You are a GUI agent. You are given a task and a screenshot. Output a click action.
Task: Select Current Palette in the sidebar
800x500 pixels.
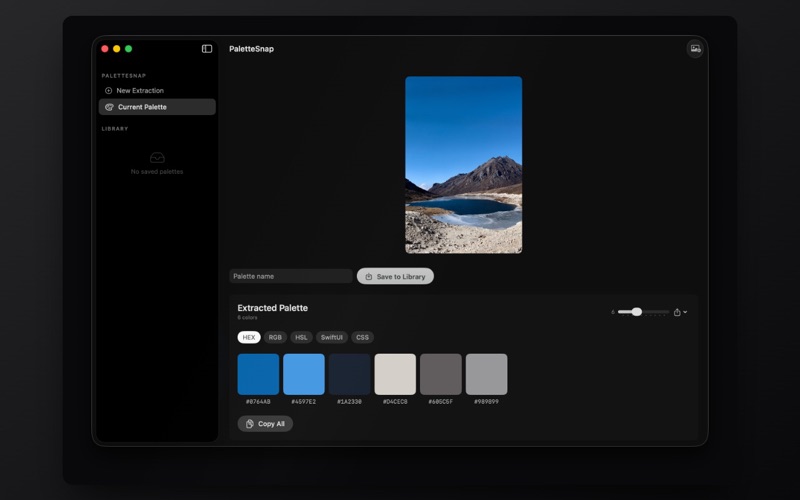pos(157,107)
